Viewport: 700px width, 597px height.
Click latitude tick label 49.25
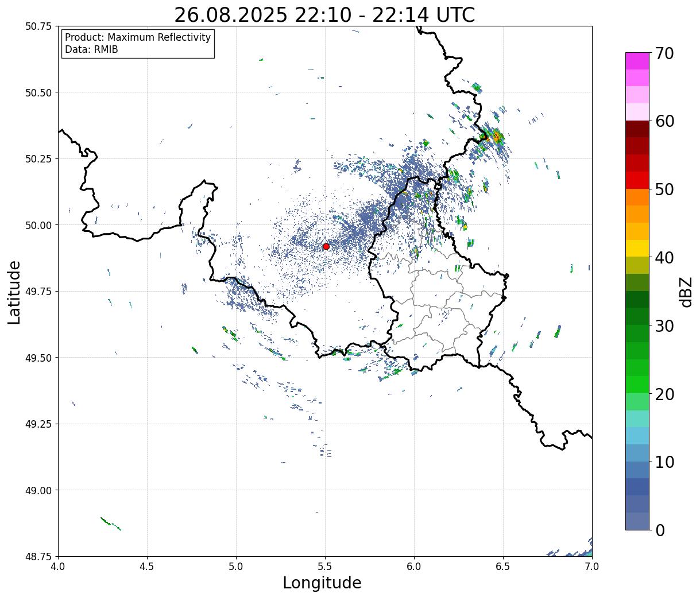click(x=38, y=424)
